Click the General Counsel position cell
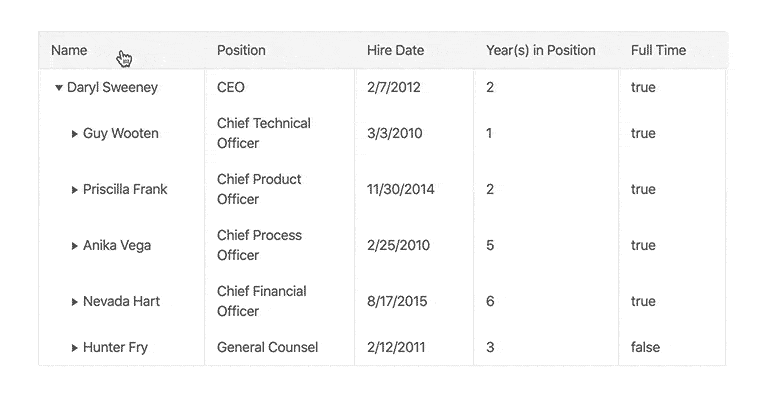 click(279, 347)
